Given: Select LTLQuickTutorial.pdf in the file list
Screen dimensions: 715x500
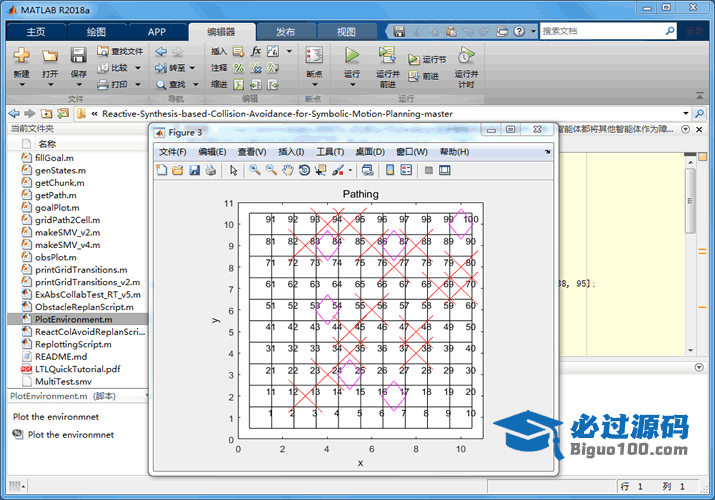Looking at the screenshot, I should point(78,369).
